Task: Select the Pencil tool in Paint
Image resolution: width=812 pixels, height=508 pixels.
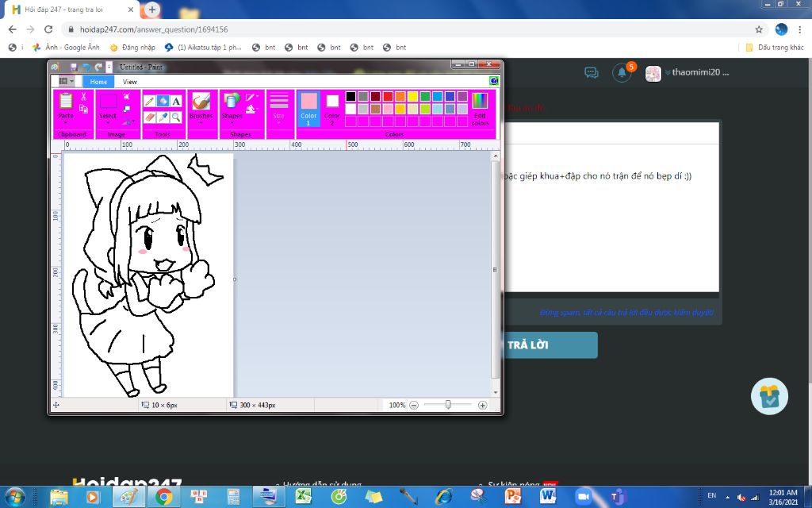Action: coord(149,101)
